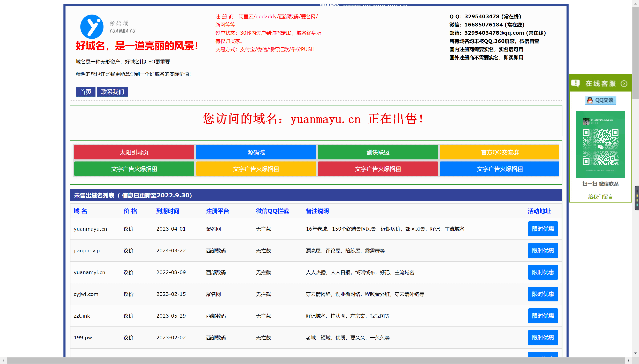
Task: Open the yellow 官方QQ交流群 button
Action: click(499, 152)
